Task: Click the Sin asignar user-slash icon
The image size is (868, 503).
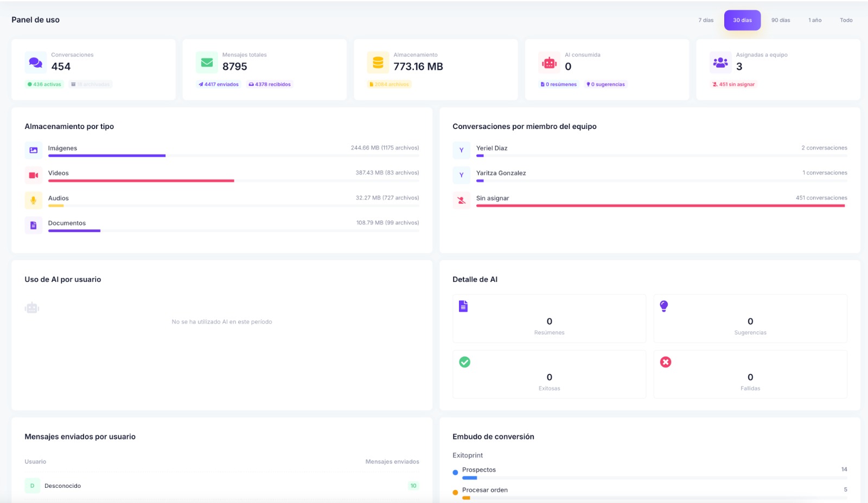Action: point(462,200)
